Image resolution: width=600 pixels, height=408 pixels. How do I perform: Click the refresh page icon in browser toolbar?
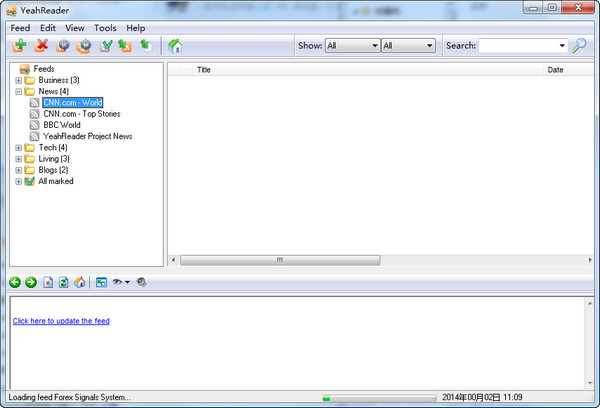pyautogui.click(x=64, y=282)
